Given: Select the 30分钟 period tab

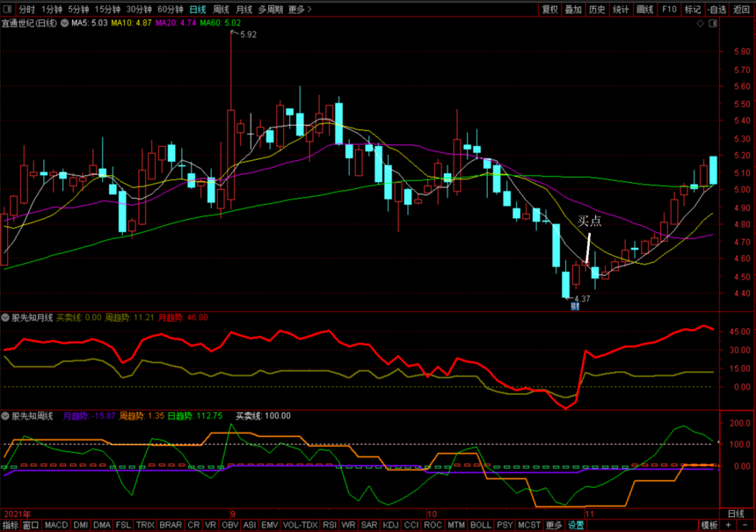Looking at the screenshot, I should [139, 9].
